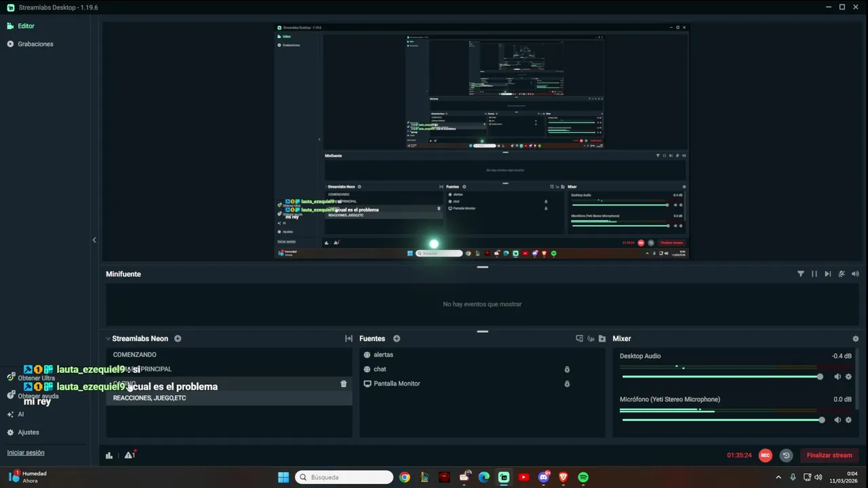Image resolution: width=868 pixels, height=488 pixels.
Task: Open the Windows Start menu
Action: click(x=283, y=477)
